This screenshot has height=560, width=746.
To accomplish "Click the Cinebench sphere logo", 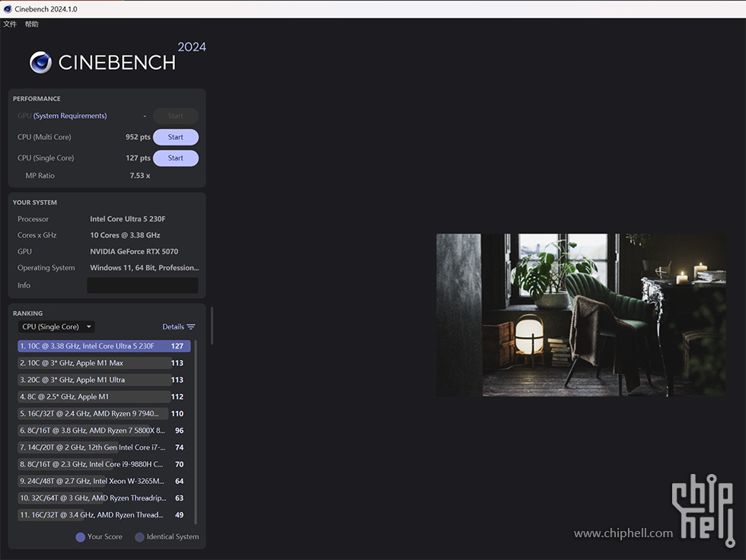I will (40, 62).
